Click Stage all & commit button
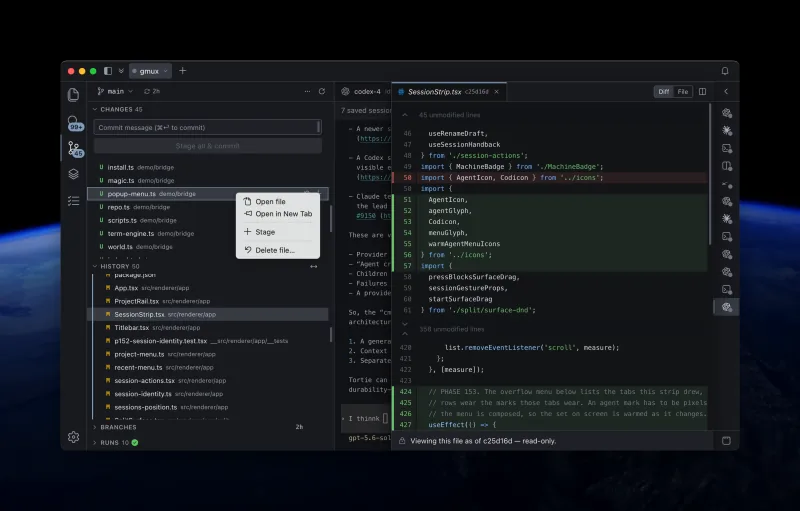 208,146
